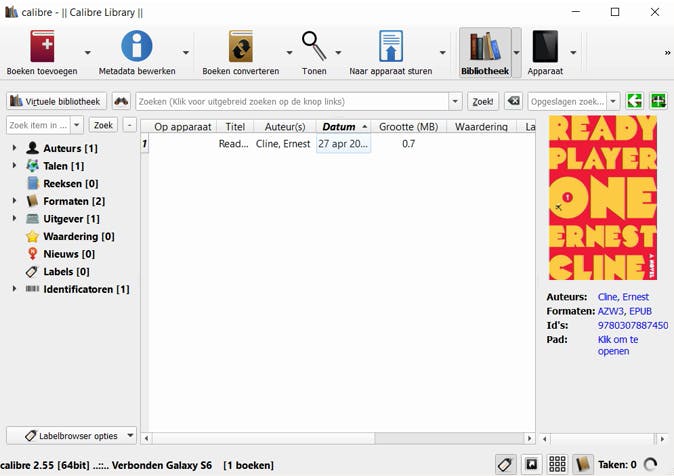Click the Uitgever icon in tree

click(x=32, y=218)
